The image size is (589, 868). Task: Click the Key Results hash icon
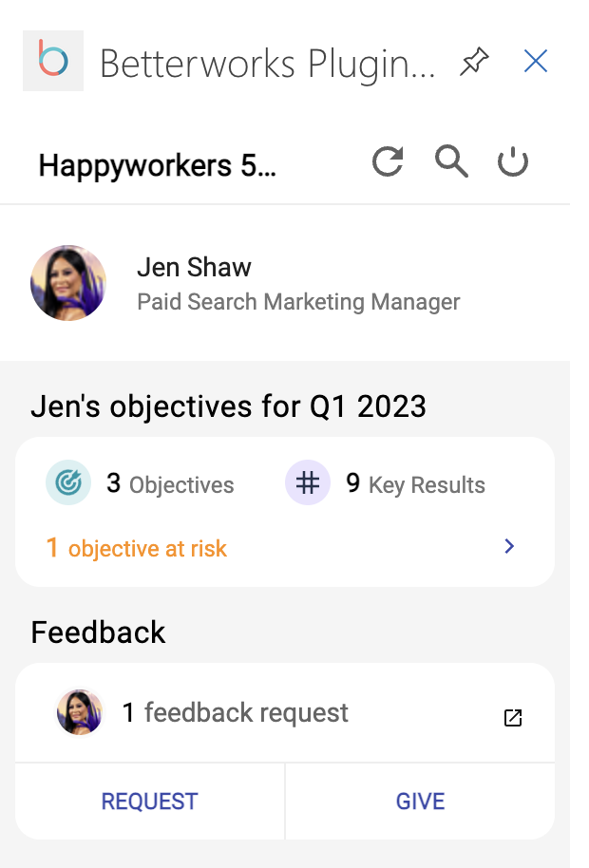pos(308,482)
